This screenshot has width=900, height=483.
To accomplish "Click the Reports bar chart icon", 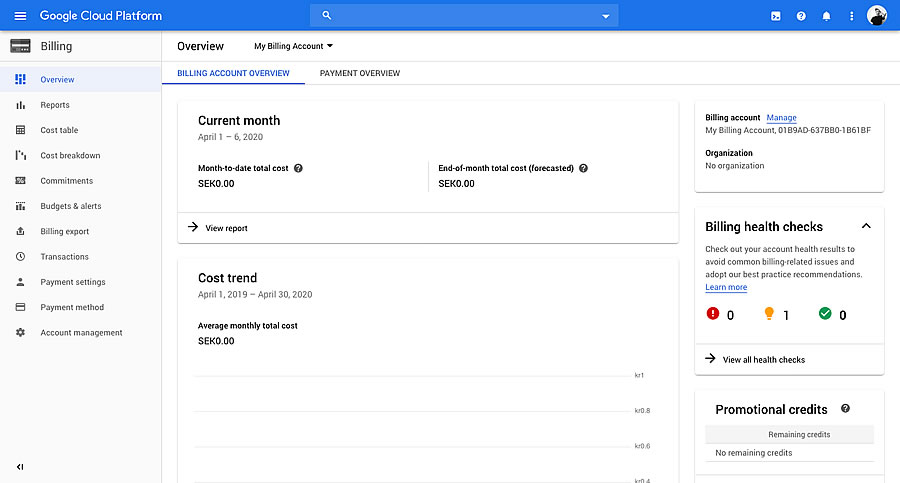I will [x=20, y=105].
